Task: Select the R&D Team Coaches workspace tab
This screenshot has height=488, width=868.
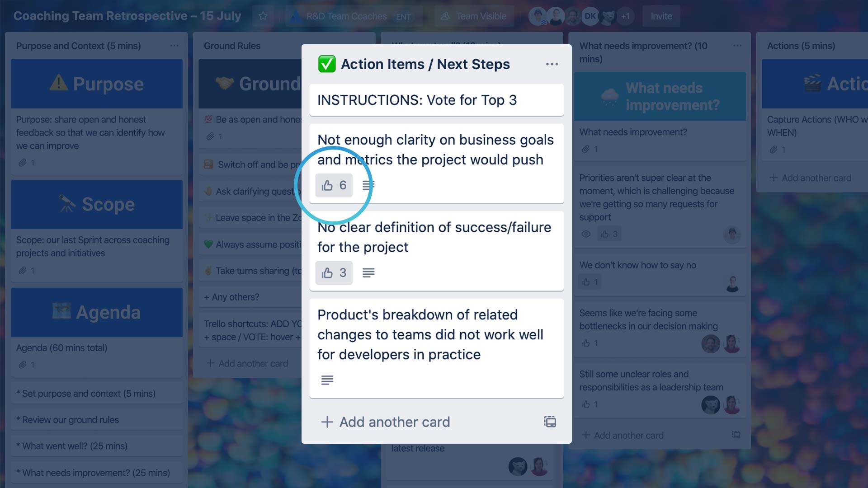Action: [346, 15]
